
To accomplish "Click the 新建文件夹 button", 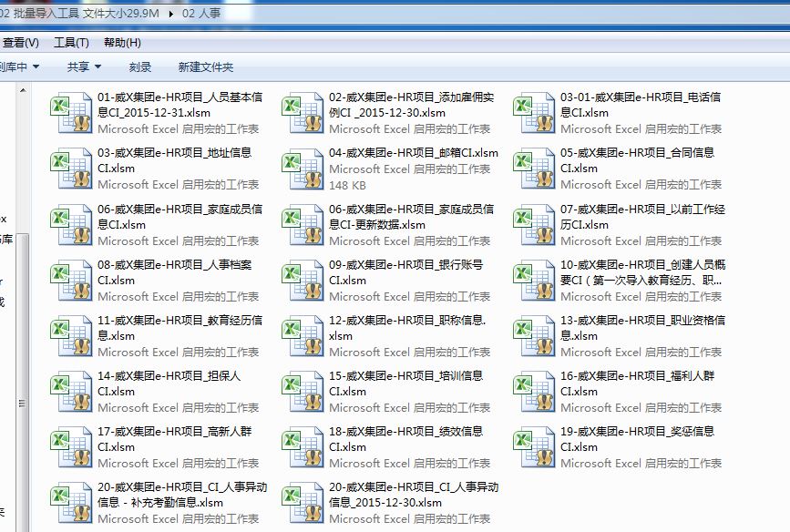I will point(206,67).
